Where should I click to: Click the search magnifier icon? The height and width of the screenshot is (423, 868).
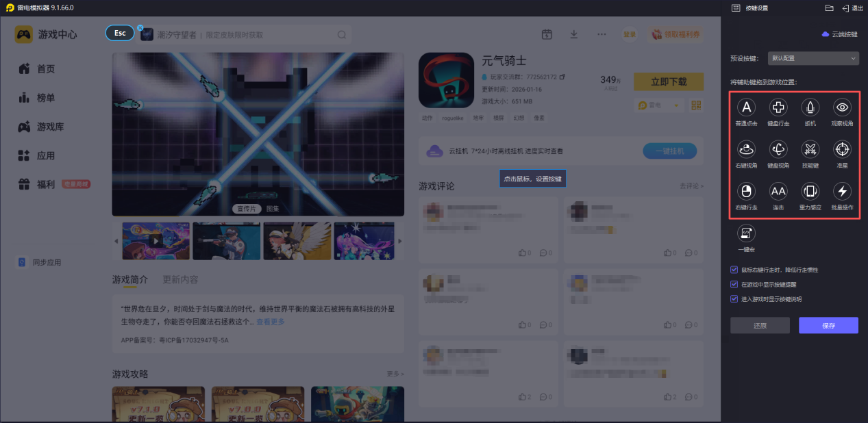click(342, 34)
